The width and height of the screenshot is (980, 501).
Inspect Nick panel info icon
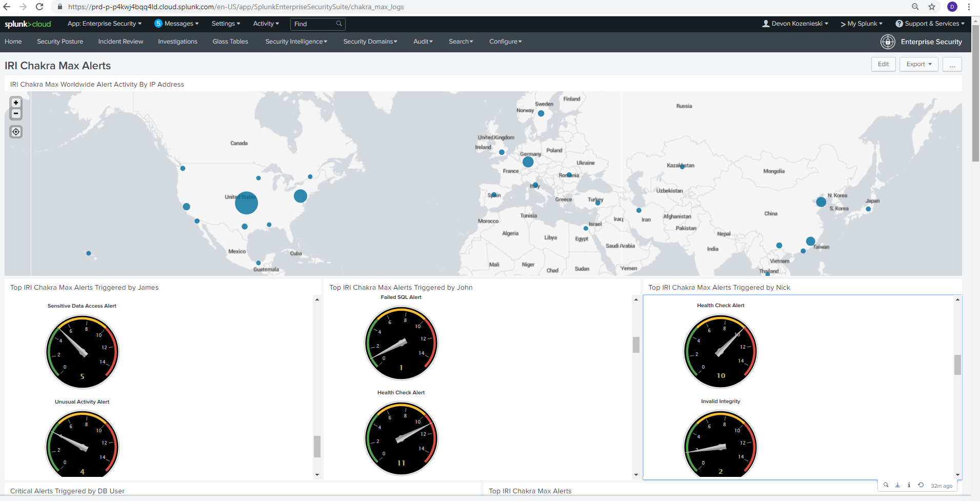pyautogui.click(x=909, y=485)
